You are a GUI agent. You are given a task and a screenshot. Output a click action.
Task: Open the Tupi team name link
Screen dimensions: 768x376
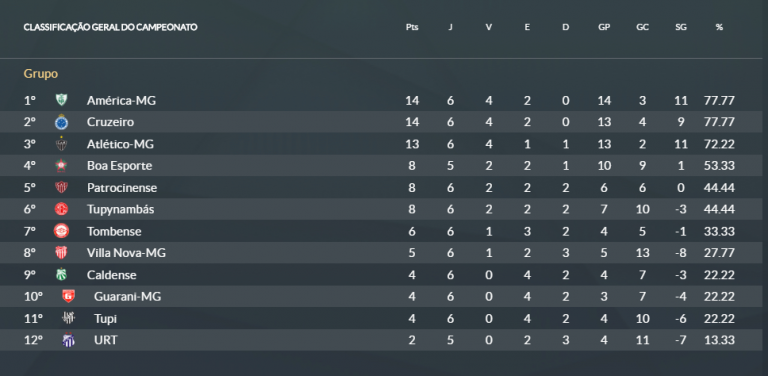point(105,319)
